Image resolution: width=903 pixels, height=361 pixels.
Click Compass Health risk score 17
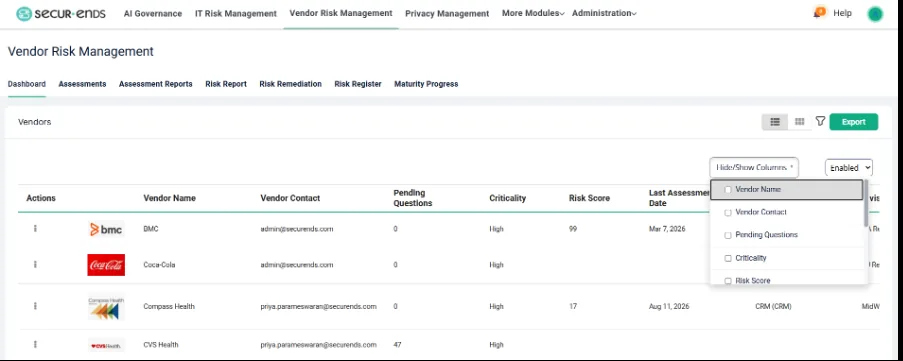click(x=573, y=307)
